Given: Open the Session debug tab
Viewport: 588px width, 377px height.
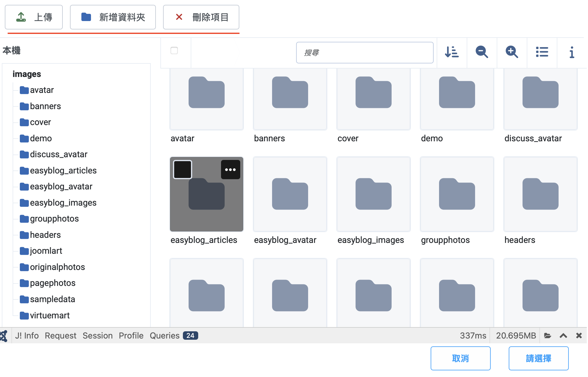Looking at the screenshot, I should (98, 336).
